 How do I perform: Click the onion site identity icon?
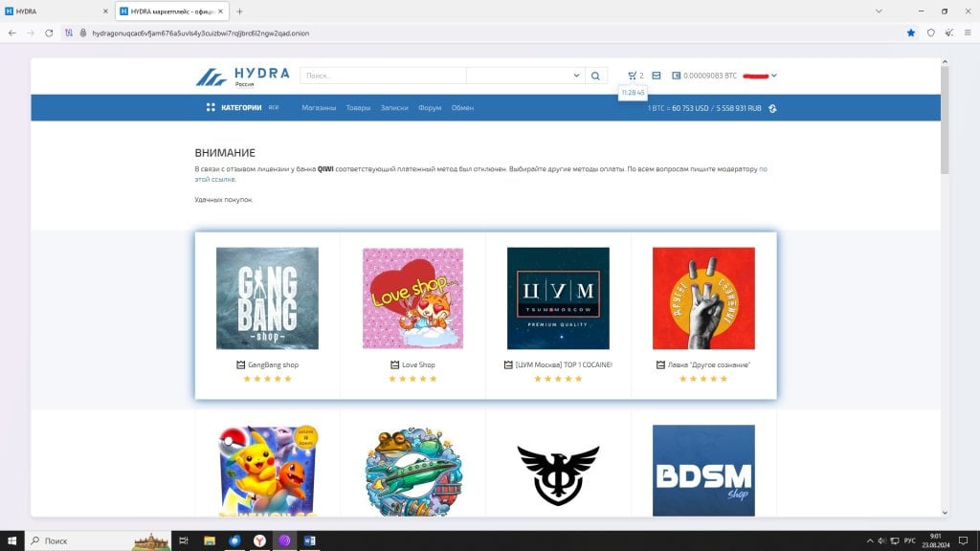pyautogui.click(x=82, y=33)
